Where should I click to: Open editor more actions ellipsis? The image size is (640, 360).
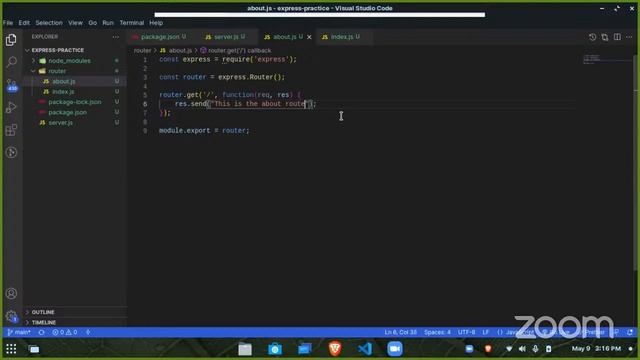click(x=629, y=37)
